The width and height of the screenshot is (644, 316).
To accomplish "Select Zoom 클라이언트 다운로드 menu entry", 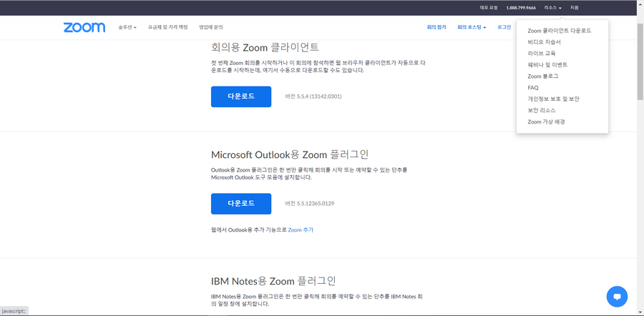I will point(560,31).
